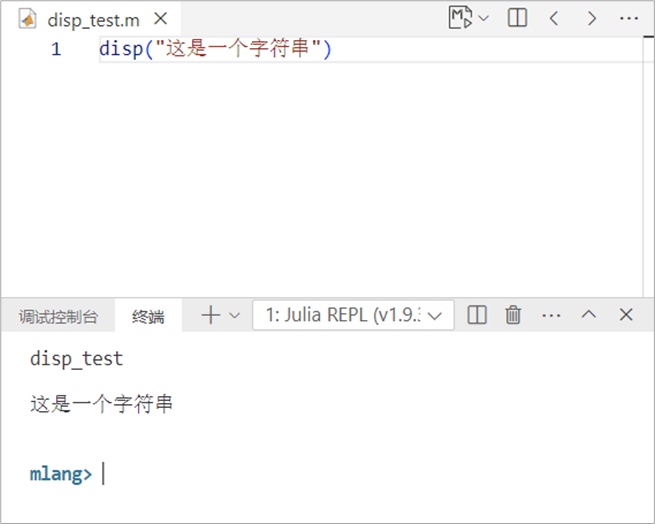This screenshot has height=524, width=655.
Task: Open editor more actions ellipsis
Action: click(629, 18)
